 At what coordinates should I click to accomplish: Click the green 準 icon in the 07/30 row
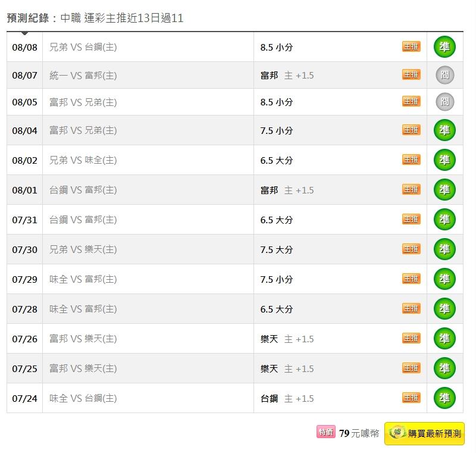click(x=444, y=249)
